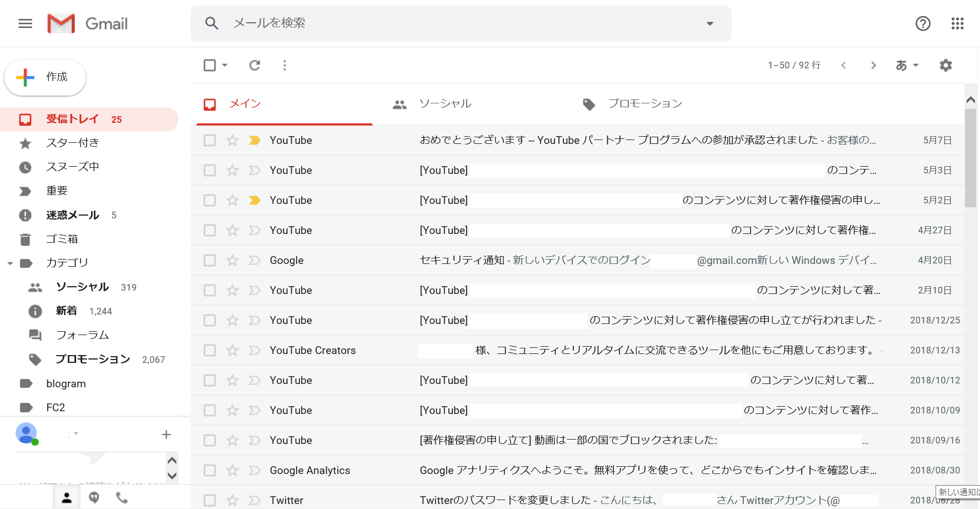Open the input tools あ dropdown

click(907, 65)
